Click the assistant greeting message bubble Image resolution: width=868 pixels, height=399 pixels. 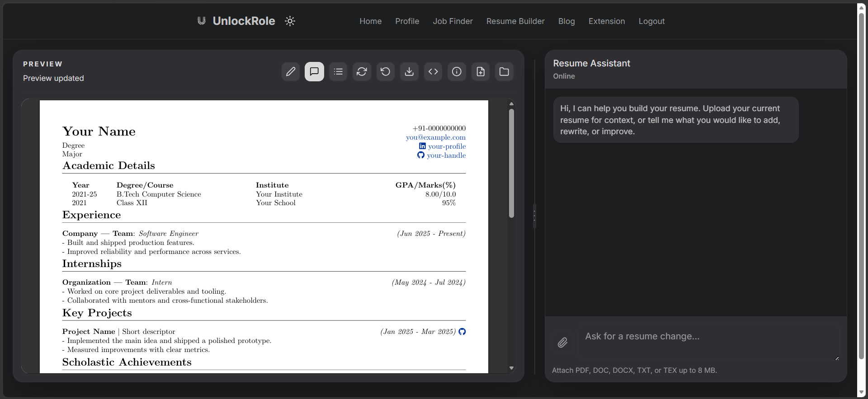click(676, 120)
